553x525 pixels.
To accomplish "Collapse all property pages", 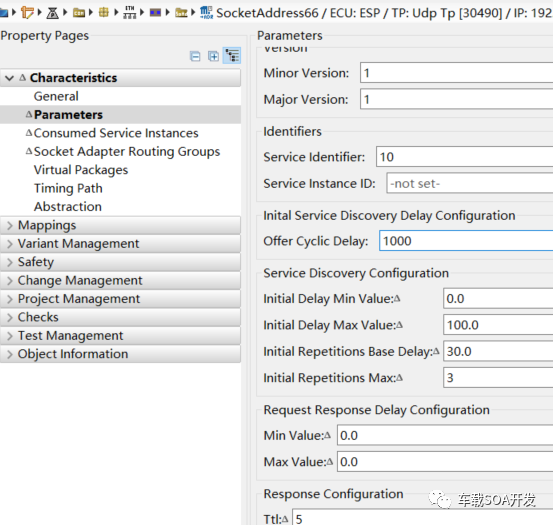I will coord(195,56).
